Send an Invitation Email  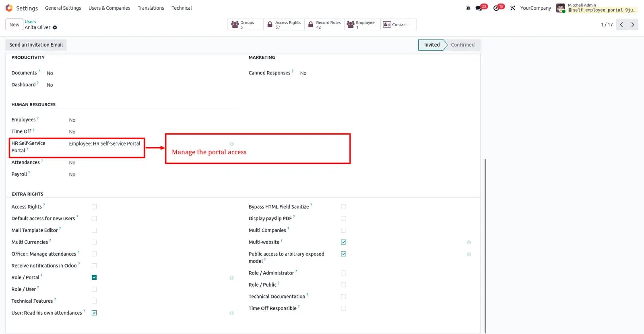click(36, 45)
